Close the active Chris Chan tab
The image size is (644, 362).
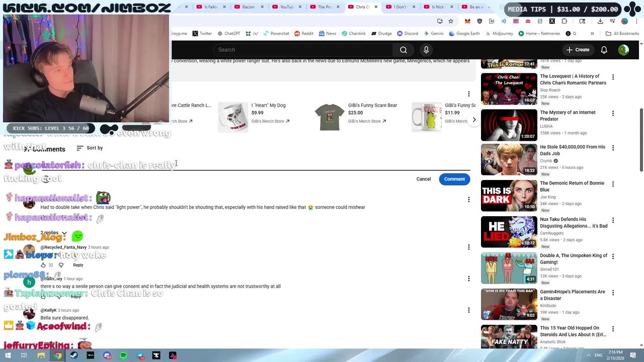tap(376, 7)
